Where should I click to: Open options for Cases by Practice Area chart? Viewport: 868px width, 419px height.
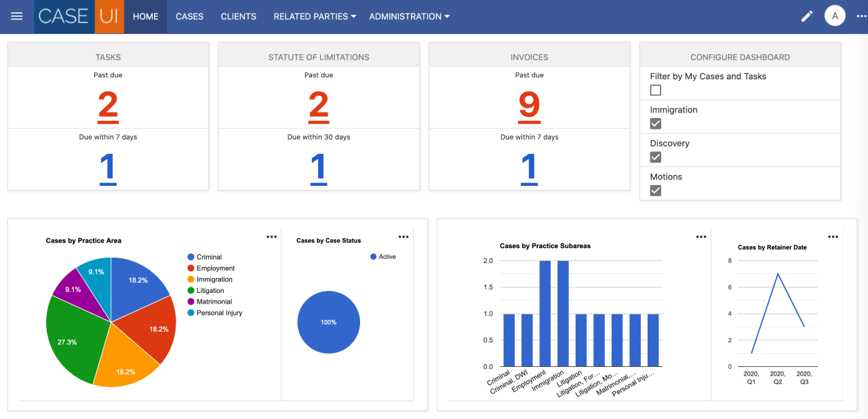point(271,237)
